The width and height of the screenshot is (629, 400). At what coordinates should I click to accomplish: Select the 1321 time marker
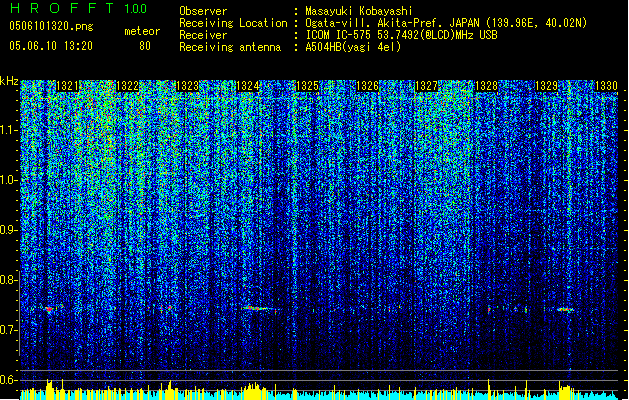[x=67, y=86]
